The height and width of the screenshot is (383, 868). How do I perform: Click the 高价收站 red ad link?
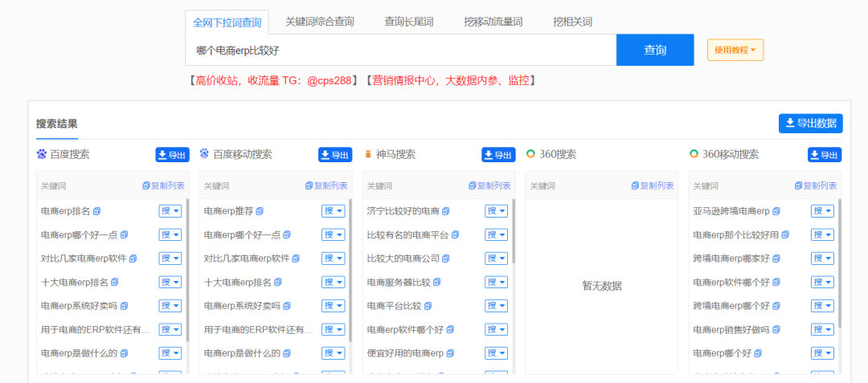273,80
